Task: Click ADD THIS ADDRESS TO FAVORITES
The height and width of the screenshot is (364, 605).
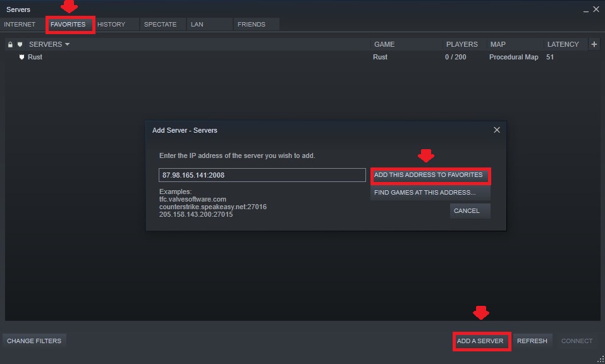Action: (x=431, y=175)
